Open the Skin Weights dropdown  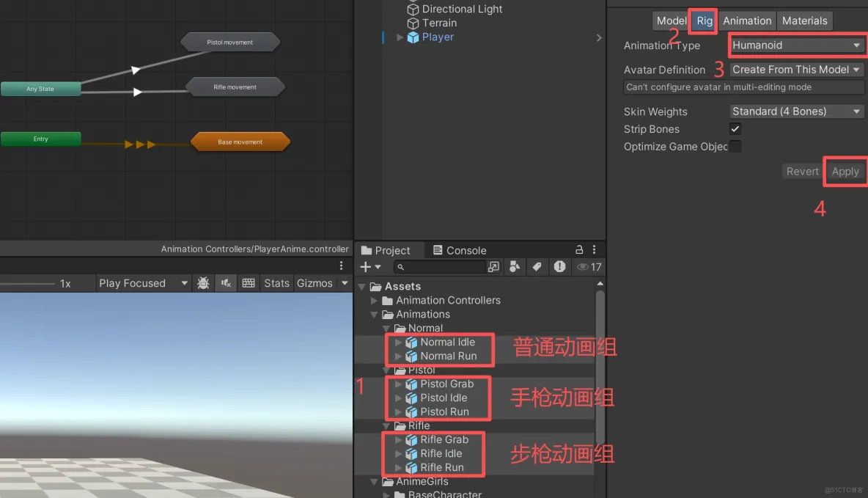796,111
